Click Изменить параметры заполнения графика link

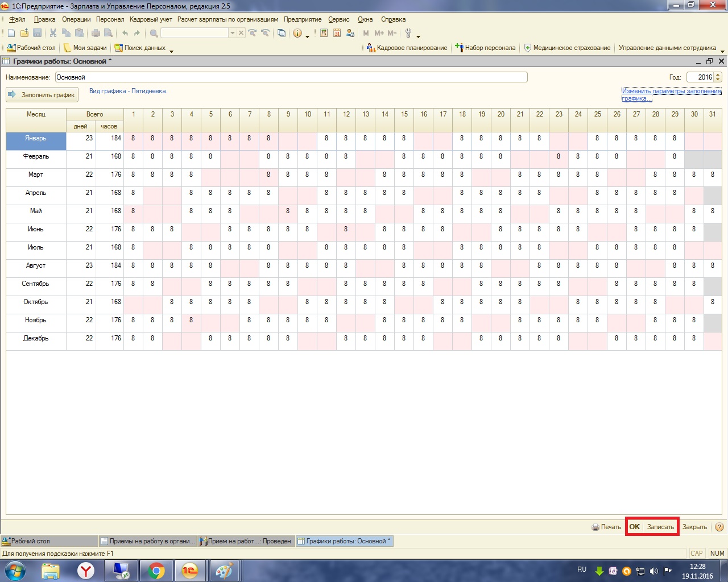(671, 92)
